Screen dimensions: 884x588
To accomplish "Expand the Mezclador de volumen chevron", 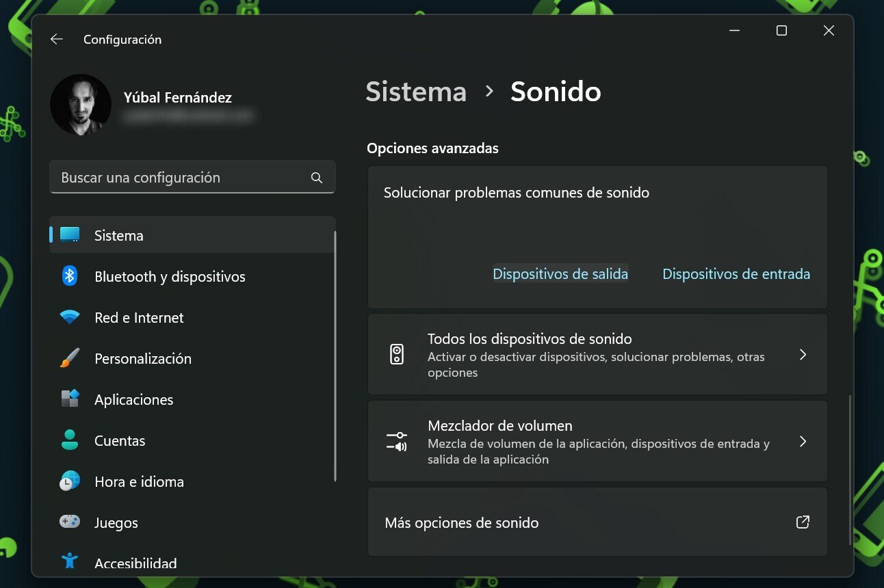I will coord(803,441).
